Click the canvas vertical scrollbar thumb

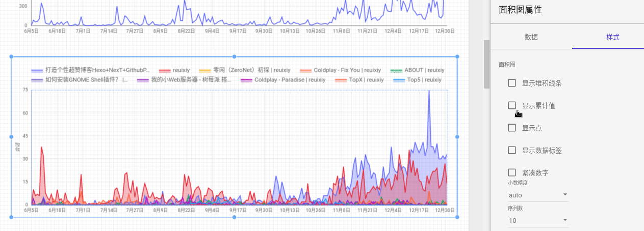tap(486, 64)
